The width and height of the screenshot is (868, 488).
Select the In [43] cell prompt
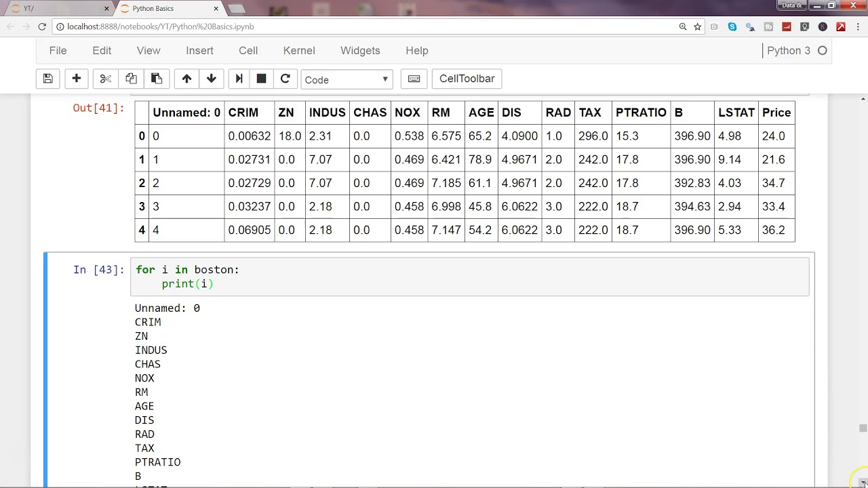pyautogui.click(x=99, y=270)
